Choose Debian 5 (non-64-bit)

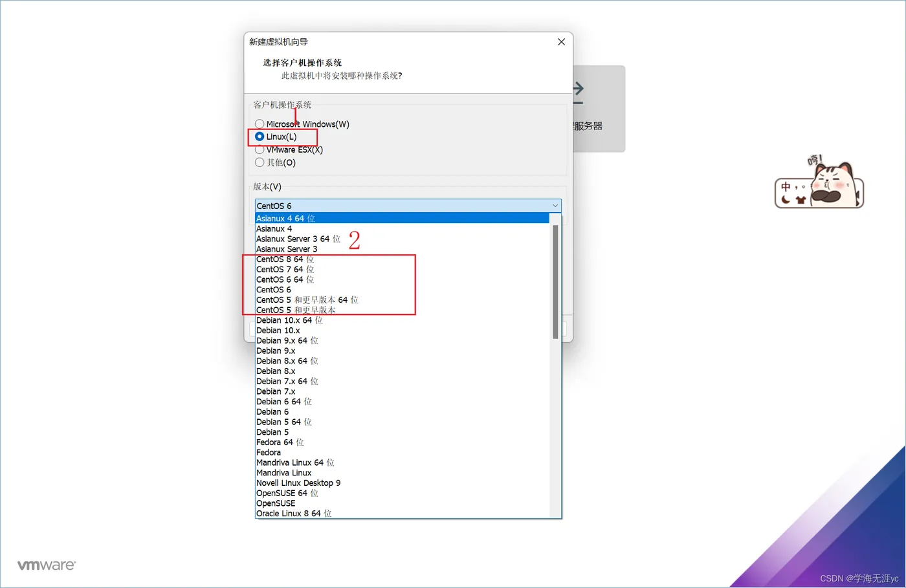pyautogui.click(x=402, y=432)
